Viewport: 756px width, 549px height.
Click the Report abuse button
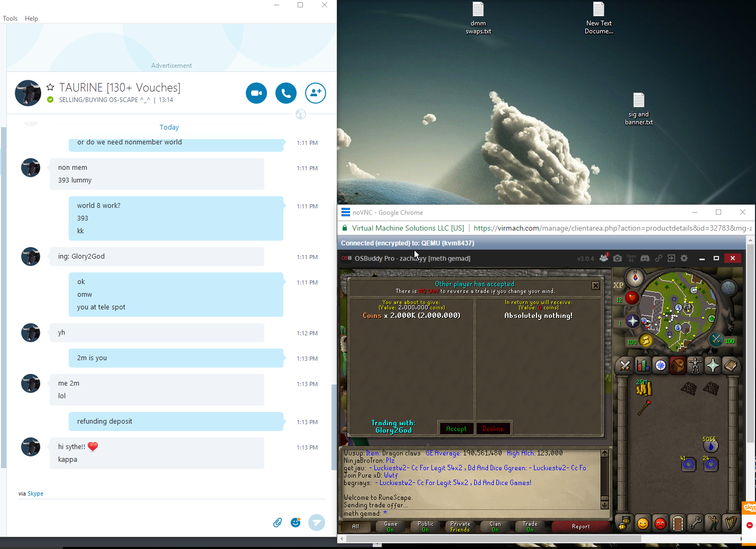581,526
